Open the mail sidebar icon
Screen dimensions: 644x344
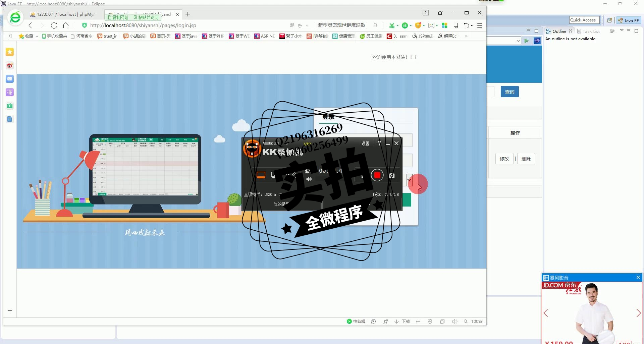(10, 79)
